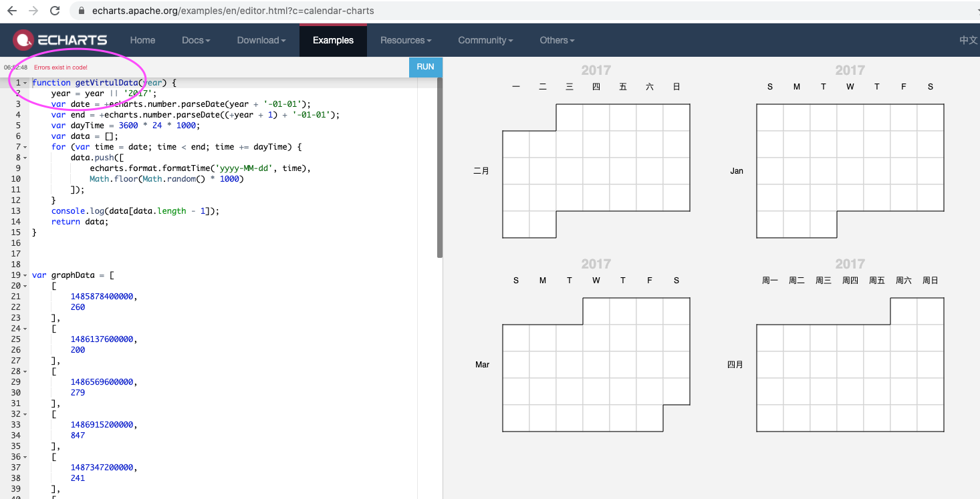
Task: Click the RUN button
Action: [x=426, y=67]
